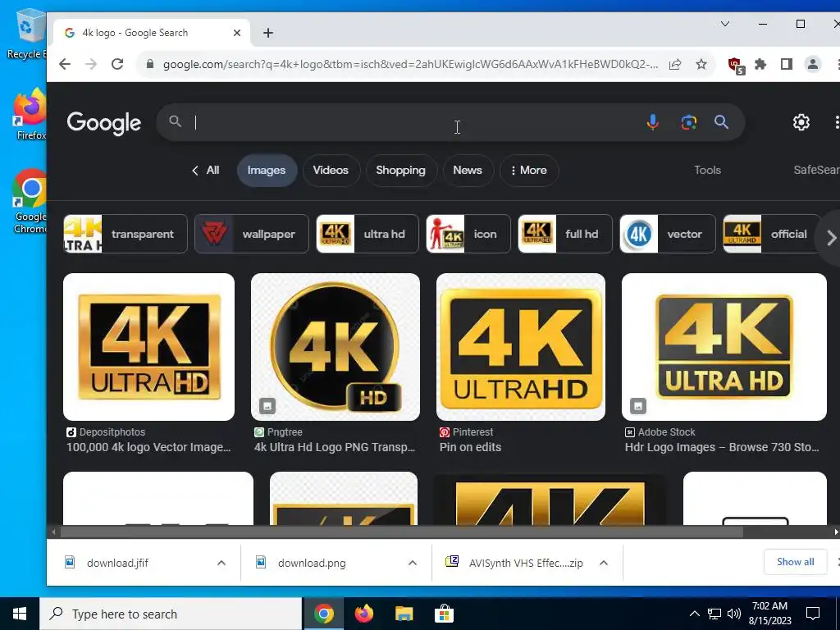Viewport: 840px width, 630px height.
Task: Select the vector suggestion chip
Action: (x=668, y=234)
